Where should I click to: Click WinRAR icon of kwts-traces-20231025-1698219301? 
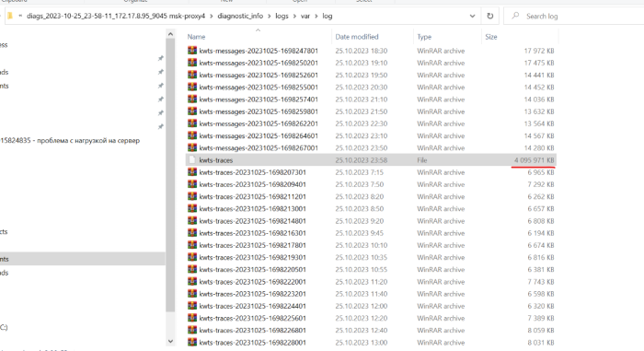coord(191,257)
